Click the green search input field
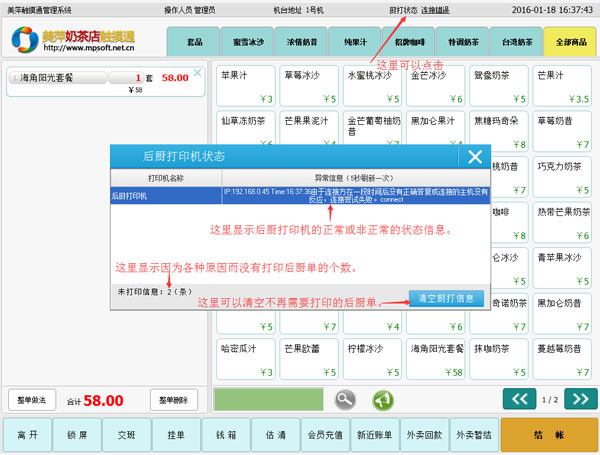600x455 pixels. tap(271, 399)
